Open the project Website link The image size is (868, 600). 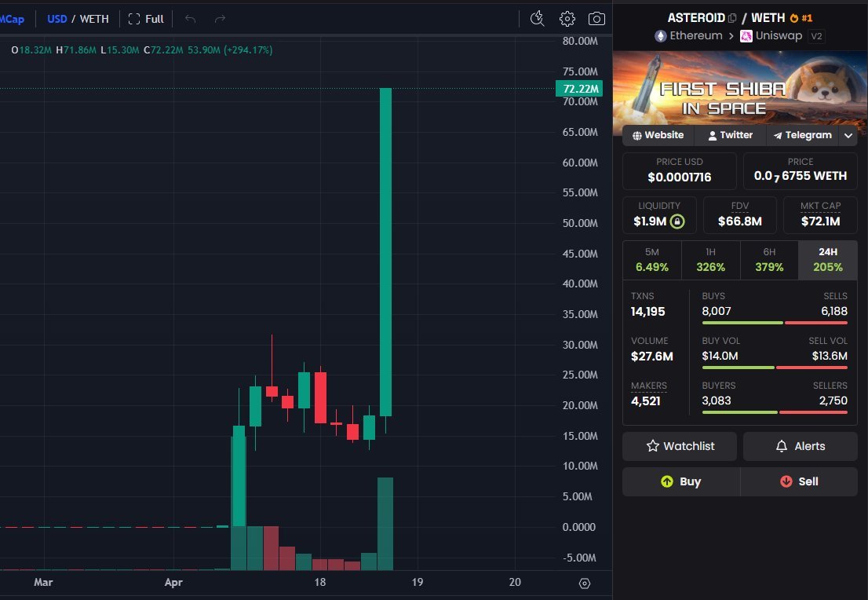coord(658,135)
